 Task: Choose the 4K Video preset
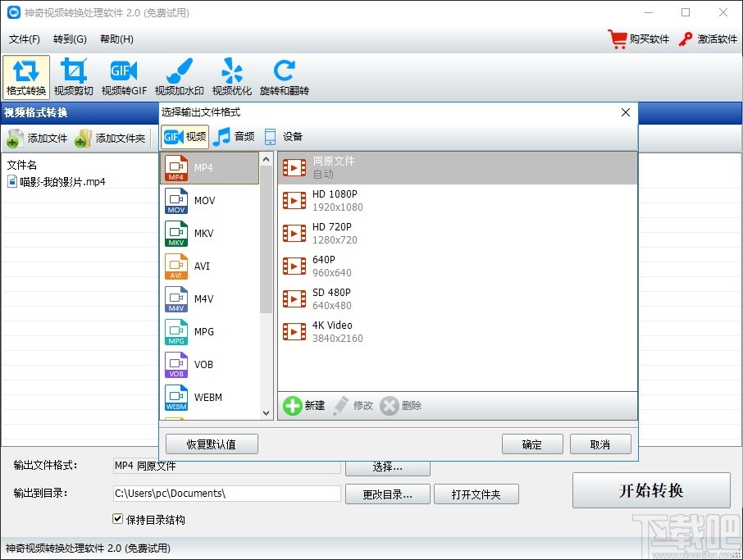(458, 331)
